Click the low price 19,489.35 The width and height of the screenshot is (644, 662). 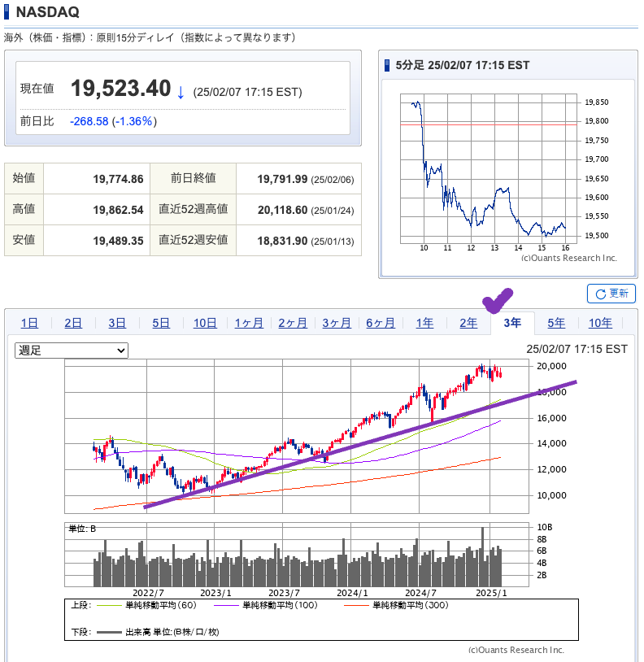[118, 241]
